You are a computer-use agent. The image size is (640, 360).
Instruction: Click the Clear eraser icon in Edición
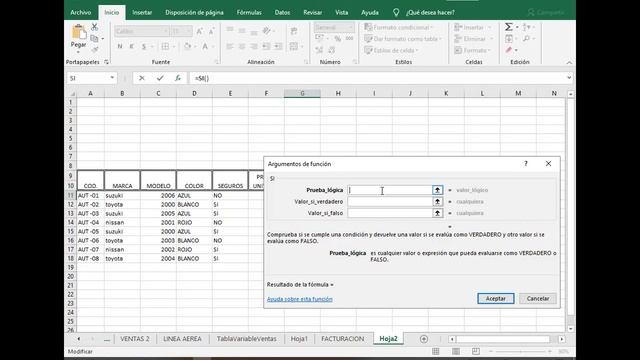[x=509, y=50]
